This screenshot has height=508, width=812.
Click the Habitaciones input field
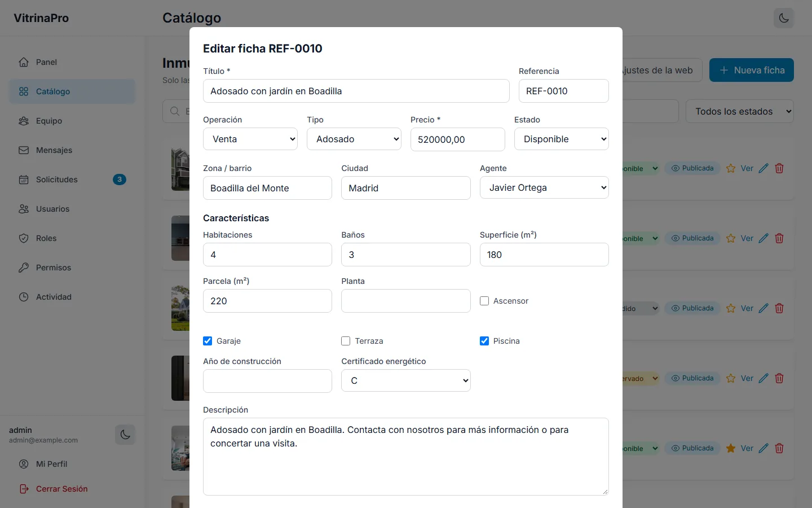tap(267, 255)
